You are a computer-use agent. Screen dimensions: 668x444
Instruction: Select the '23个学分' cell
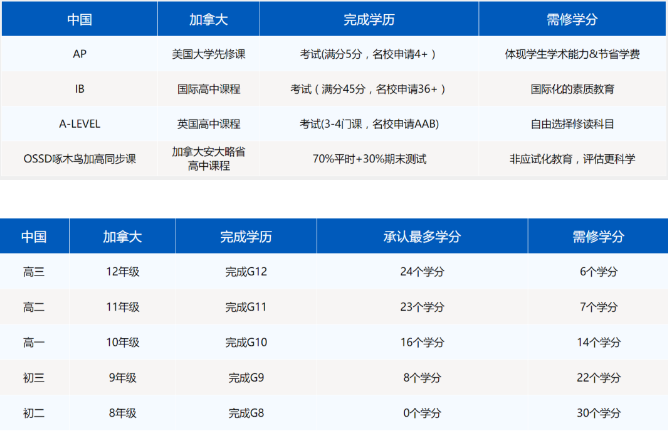coord(422,307)
